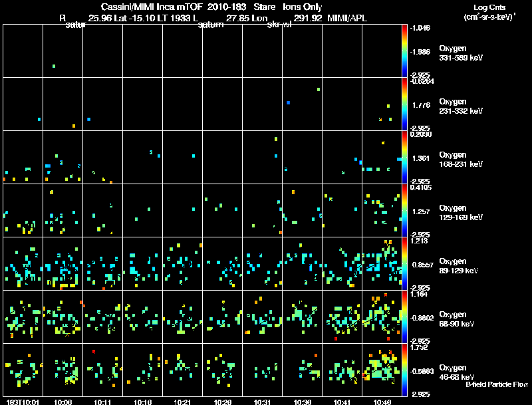Pick the color scale for Oxygen 89-129 keV
The image size is (532, 405).
point(406,263)
